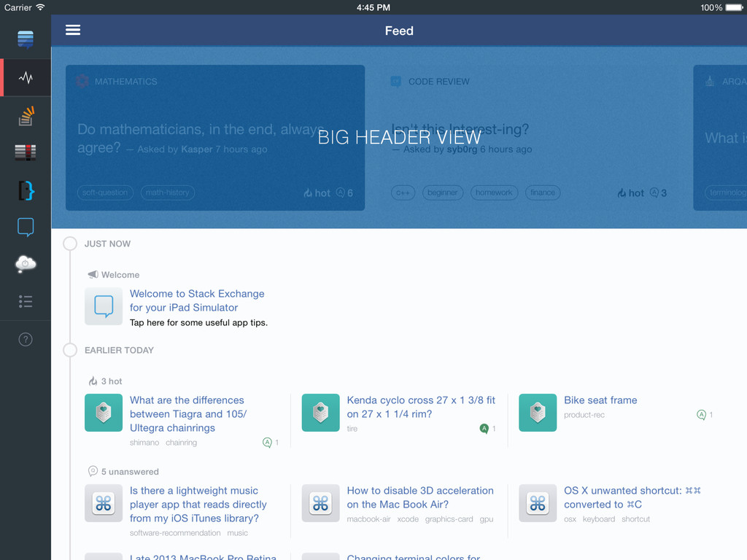The width and height of the screenshot is (747, 560).
Task: Open the cloud site icon in sidebar
Action: click(x=26, y=263)
